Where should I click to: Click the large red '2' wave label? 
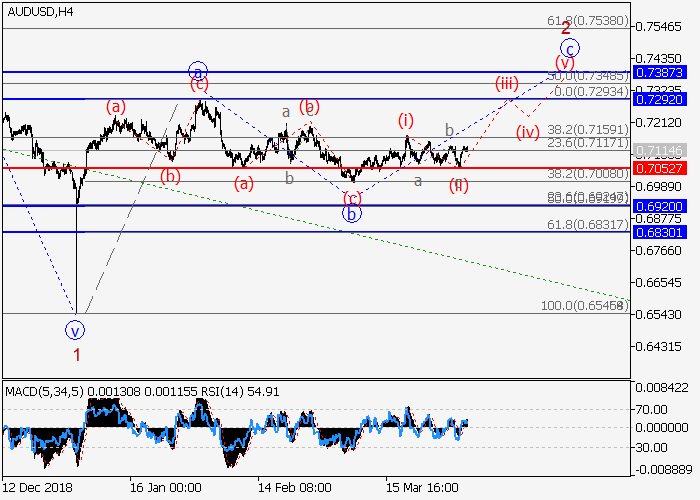[565, 28]
